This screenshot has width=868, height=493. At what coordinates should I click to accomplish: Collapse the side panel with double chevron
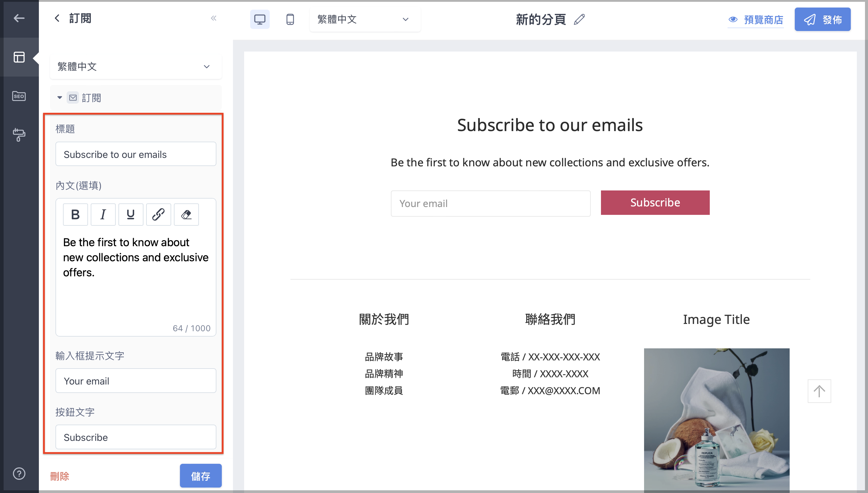click(x=213, y=18)
